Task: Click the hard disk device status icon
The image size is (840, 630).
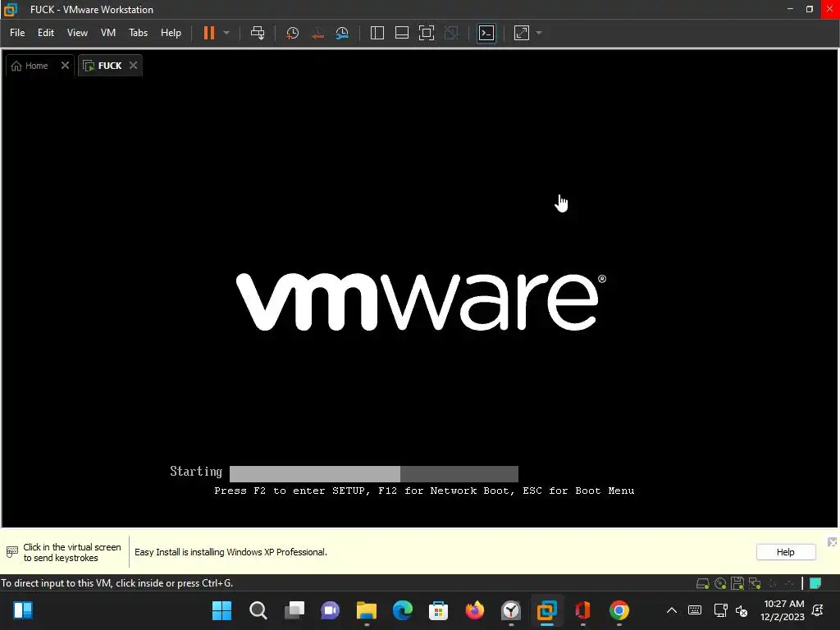Action: coord(702,583)
